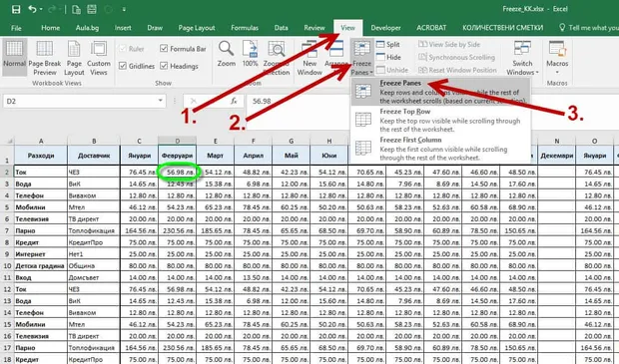This screenshot has width=619, height=364.
Task: Toggle the Gridlines checkbox
Action: [123, 66]
